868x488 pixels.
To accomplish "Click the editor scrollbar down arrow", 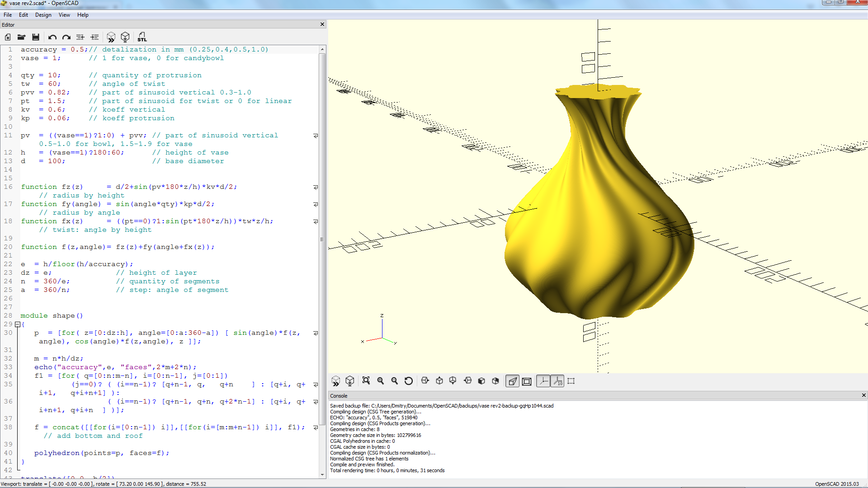I will (x=322, y=474).
